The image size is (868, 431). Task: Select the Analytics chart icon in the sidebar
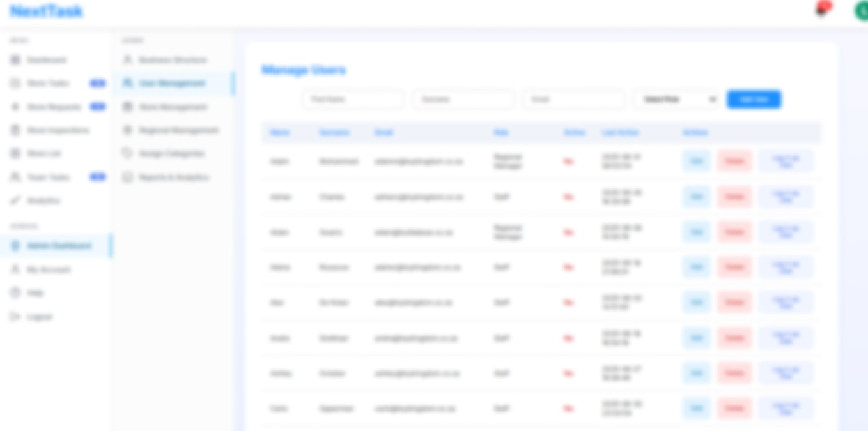pyautogui.click(x=15, y=200)
